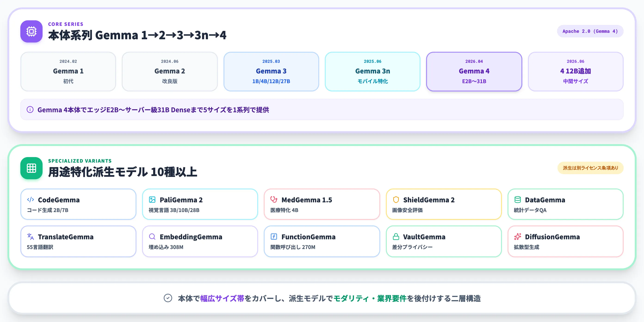Click the DiffusionGemma sparkles icon
This screenshot has width=644, height=322.
[x=517, y=236]
